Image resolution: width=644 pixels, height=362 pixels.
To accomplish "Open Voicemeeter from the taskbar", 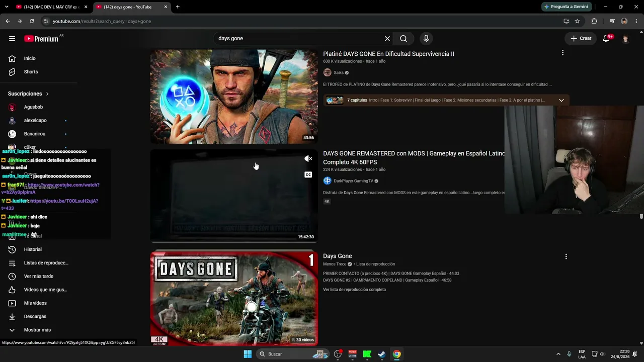I will tap(353, 354).
